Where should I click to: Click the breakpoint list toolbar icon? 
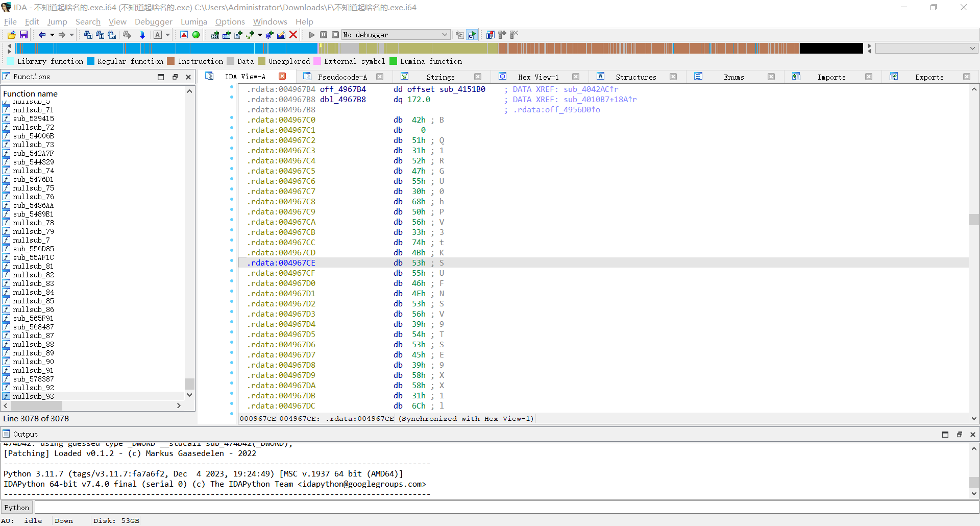[x=491, y=35]
